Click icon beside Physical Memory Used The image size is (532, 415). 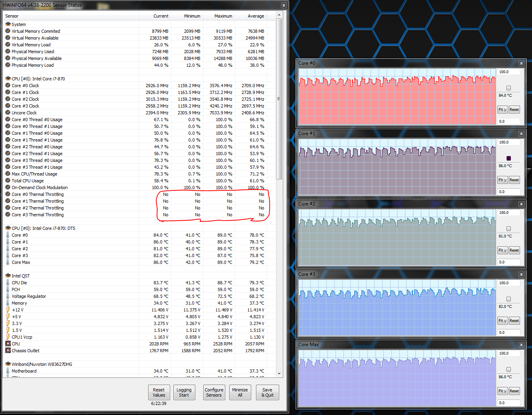(x=8, y=52)
